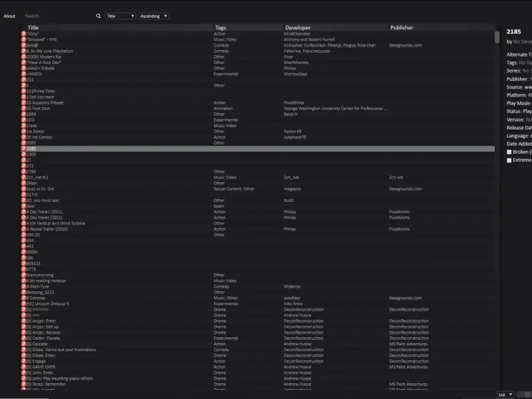Click the Flash icon beside 13 Assassins Tribute

[23, 102]
